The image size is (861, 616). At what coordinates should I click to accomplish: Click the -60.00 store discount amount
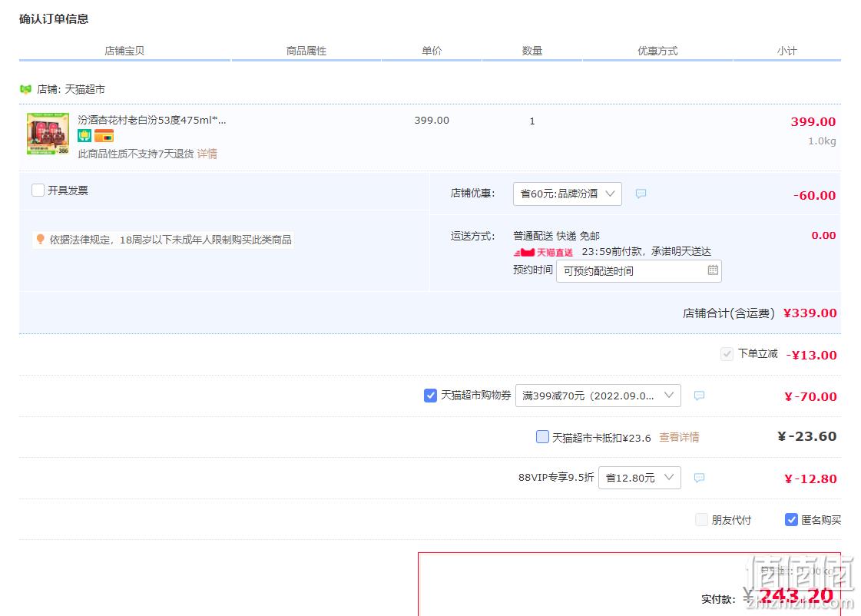coord(814,195)
